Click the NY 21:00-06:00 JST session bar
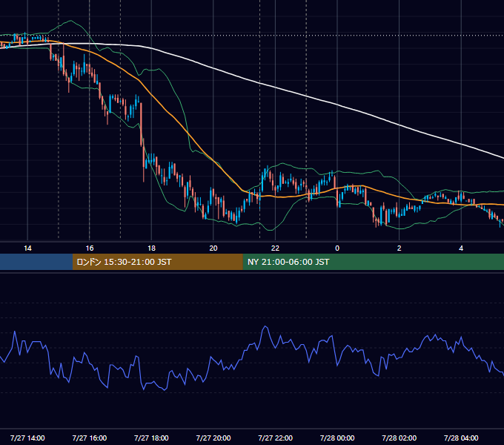 [x=373, y=262]
